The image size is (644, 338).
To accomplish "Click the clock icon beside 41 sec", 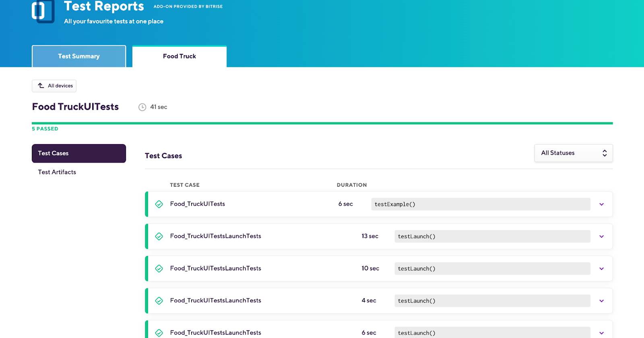I will tap(142, 107).
